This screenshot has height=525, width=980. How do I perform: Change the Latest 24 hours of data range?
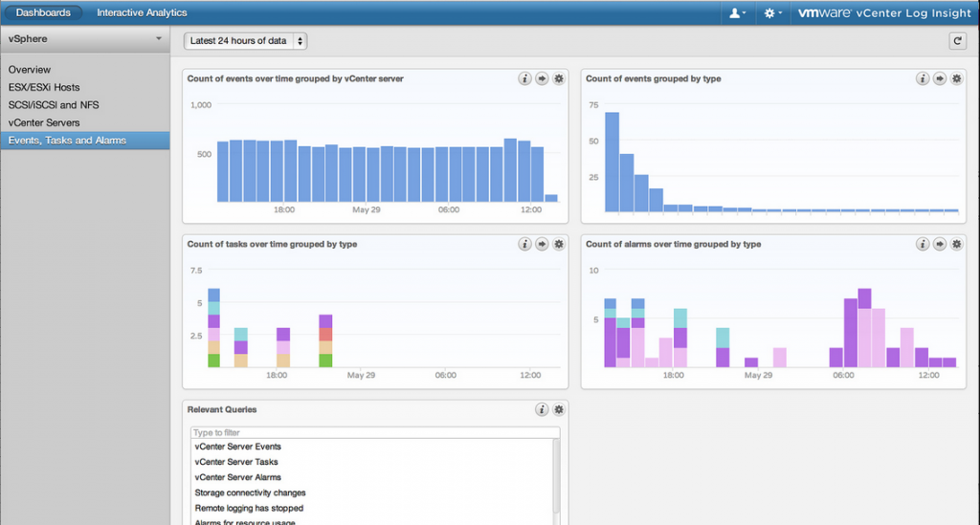(246, 41)
